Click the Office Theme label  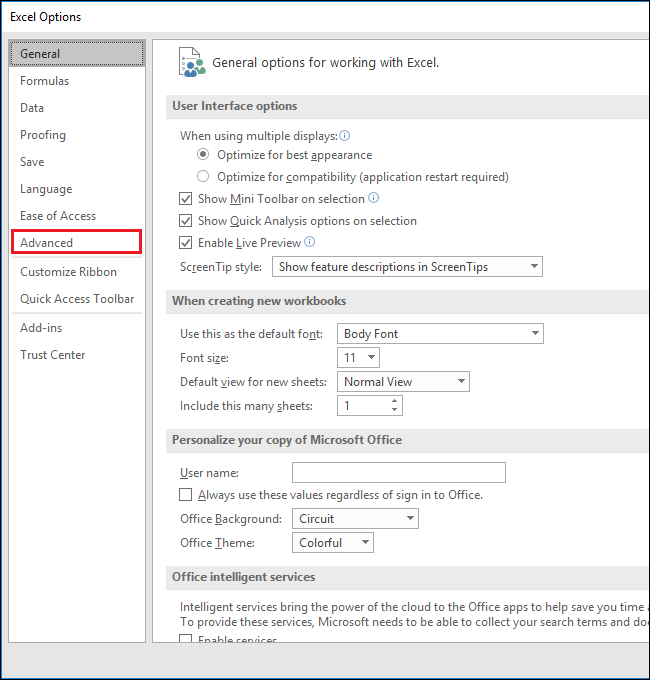coord(217,543)
